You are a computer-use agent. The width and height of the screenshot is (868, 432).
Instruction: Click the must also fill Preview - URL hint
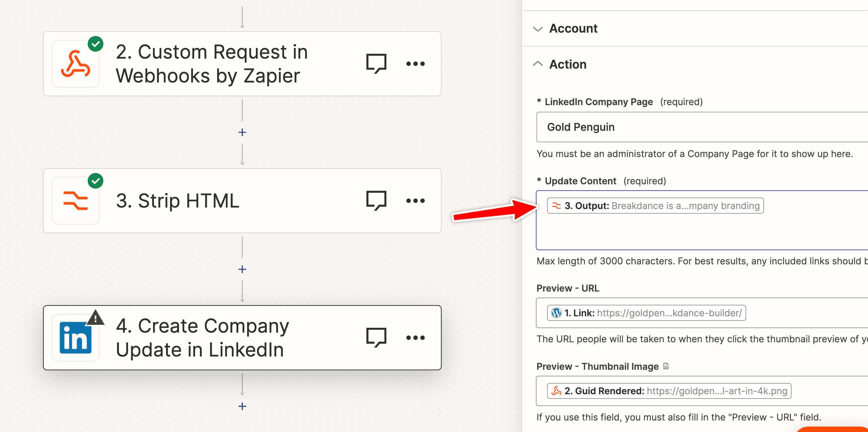679,417
